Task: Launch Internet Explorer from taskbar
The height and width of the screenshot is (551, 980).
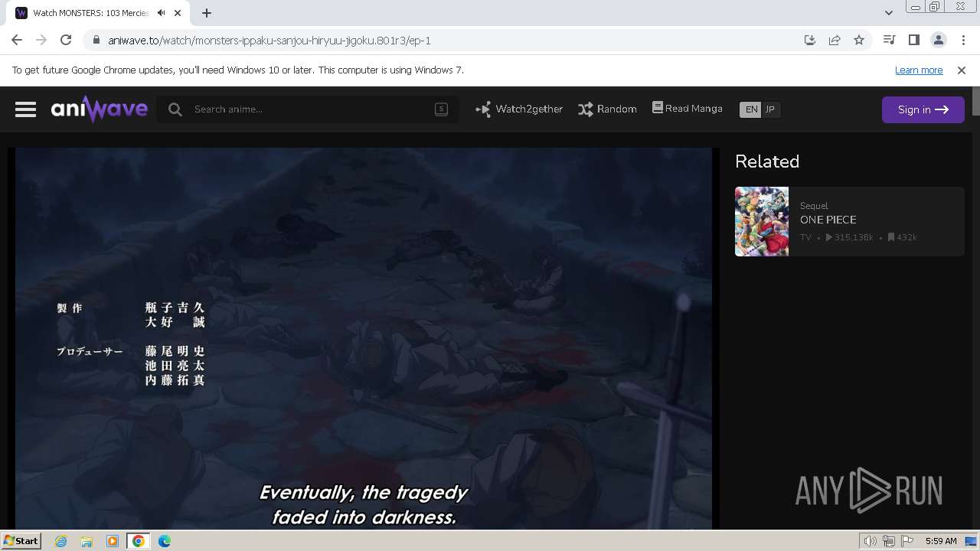Action: 60,541
